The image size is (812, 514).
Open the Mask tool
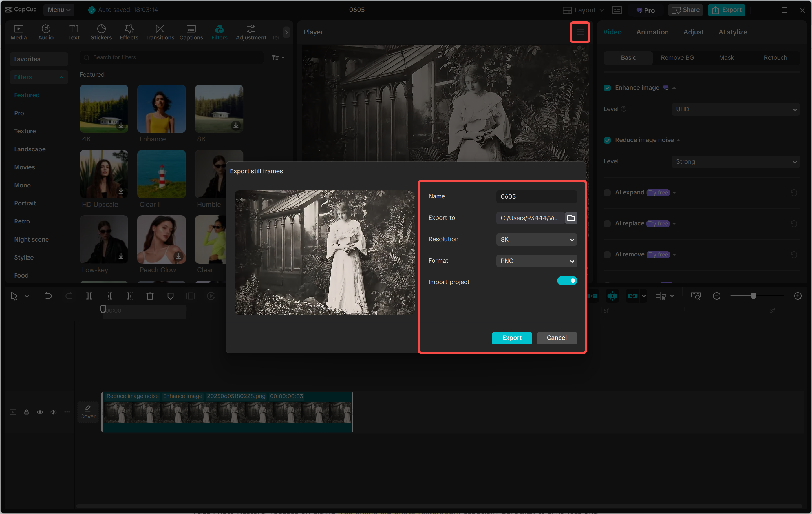click(x=726, y=57)
